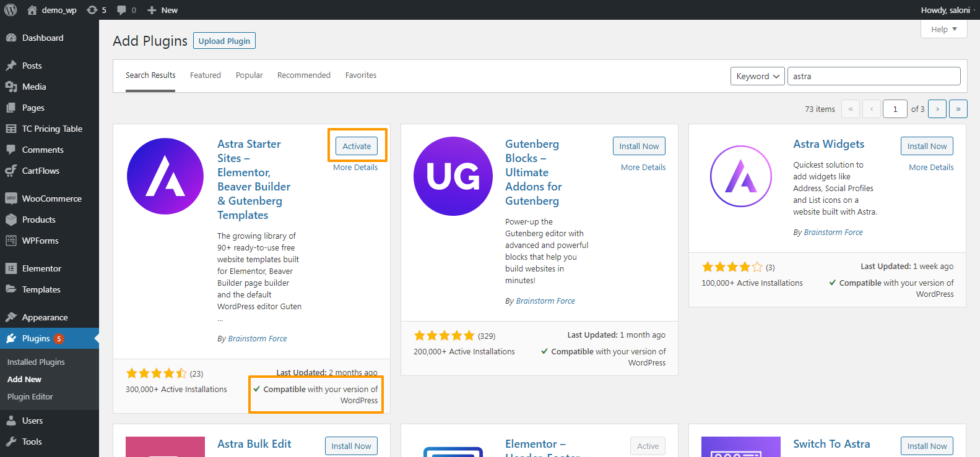
Task: Install the Gutenberg Blocks Ultimate Addons plugin
Action: [x=639, y=146]
